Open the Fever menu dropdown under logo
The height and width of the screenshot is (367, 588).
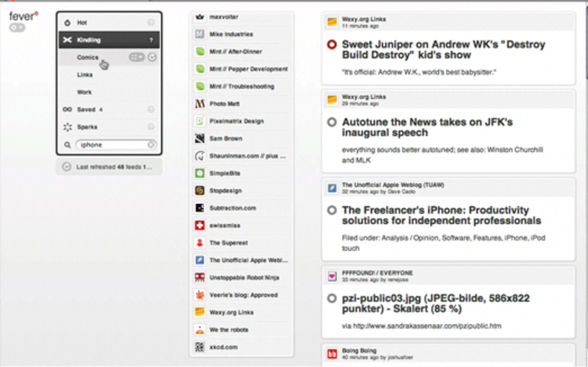tap(17, 28)
